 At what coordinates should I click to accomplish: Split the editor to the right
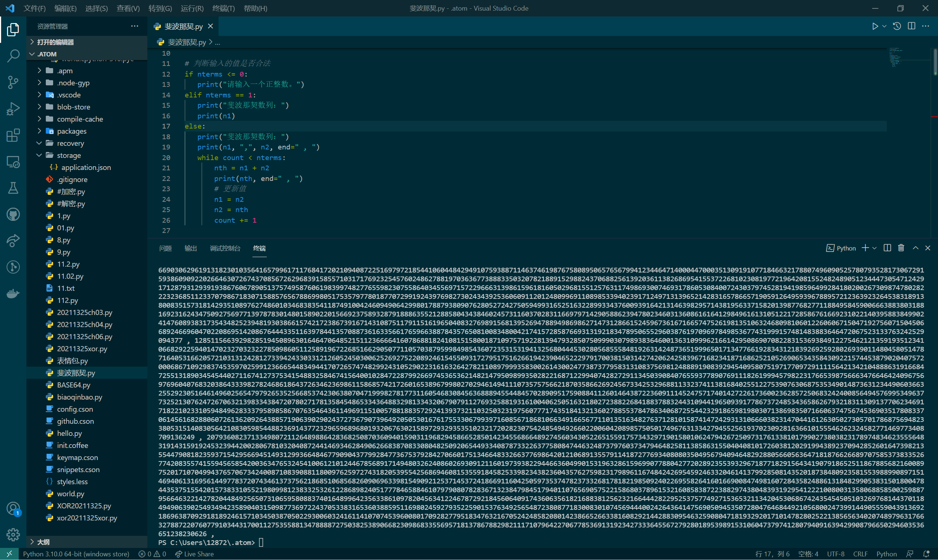point(911,26)
